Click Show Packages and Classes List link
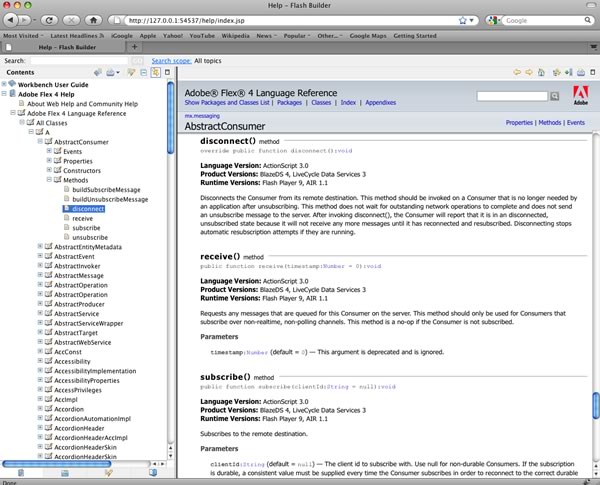 pos(227,103)
